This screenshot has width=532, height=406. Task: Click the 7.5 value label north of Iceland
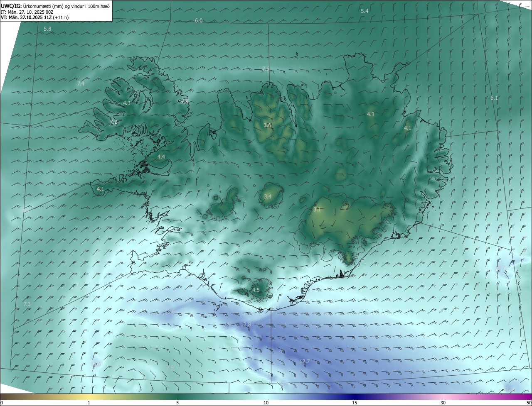pos(265,68)
